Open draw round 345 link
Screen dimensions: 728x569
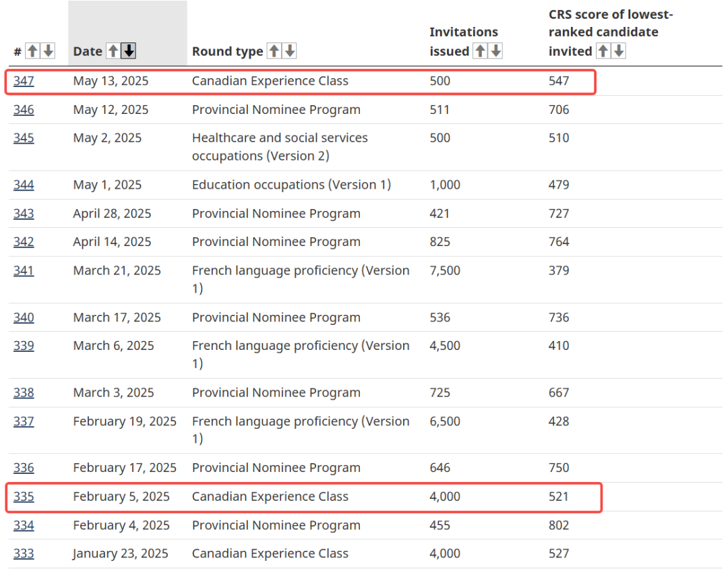[24, 138]
